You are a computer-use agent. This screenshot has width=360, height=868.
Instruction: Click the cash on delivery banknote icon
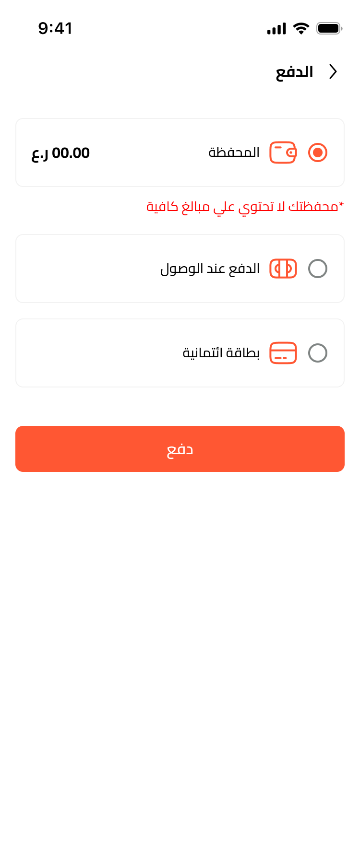pyautogui.click(x=283, y=269)
